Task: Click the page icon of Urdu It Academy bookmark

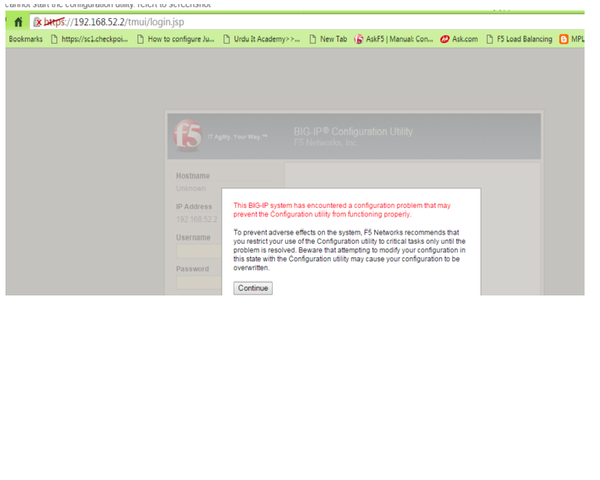Action: pyautogui.click(x=227, y=39)
